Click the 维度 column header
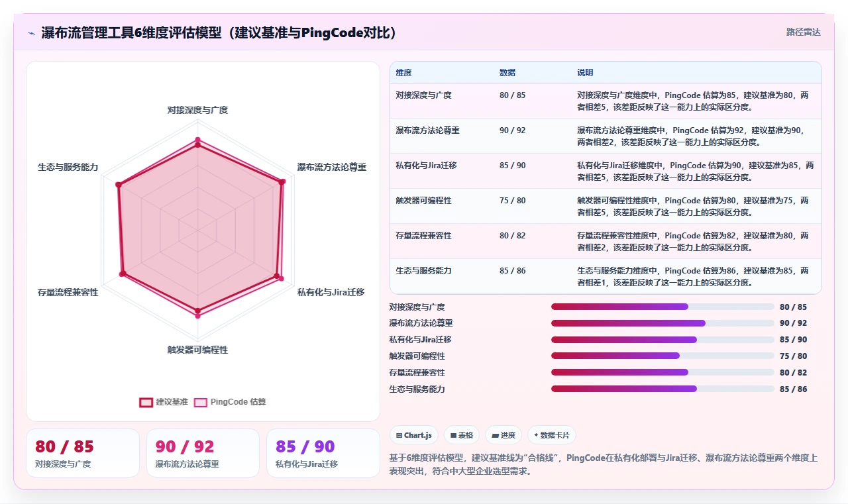The width and height of the screenshot is (848, 504). [x=403, y=73]
